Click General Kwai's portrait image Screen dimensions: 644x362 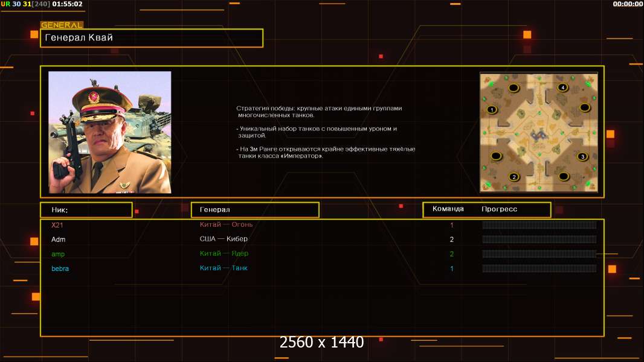pyautogui.click(x=110, y=132)
